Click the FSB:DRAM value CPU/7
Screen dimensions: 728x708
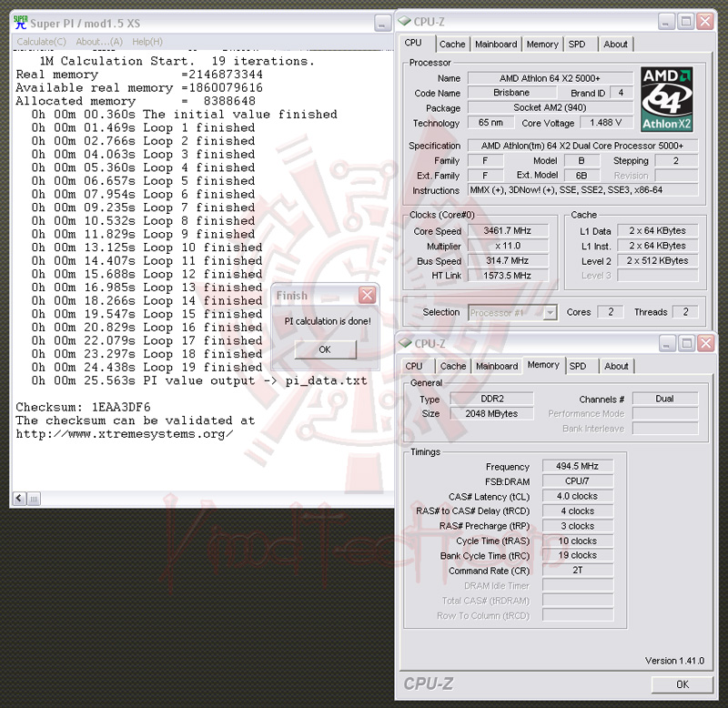pyautogui.click(x=578, y=481)
